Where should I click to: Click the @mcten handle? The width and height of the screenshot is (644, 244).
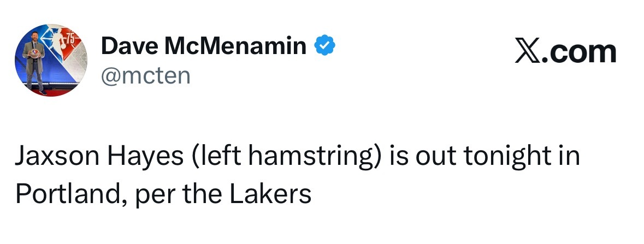(x=146, y=75)
